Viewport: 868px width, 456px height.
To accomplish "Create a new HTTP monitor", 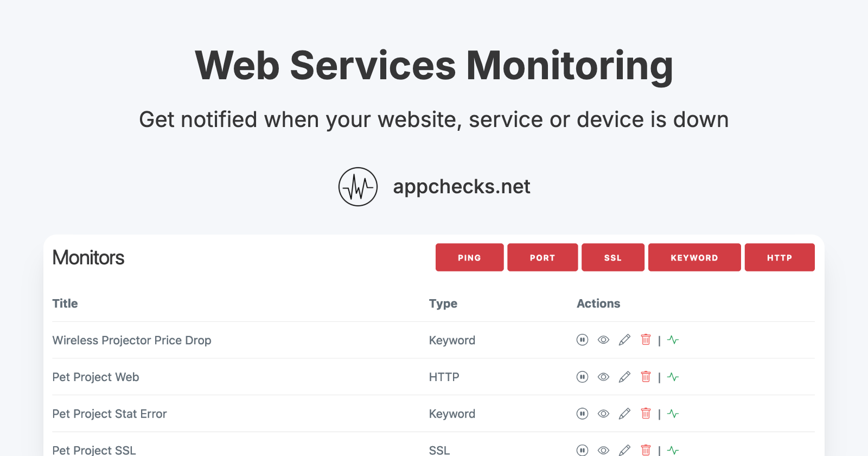I will coord(779,257).
